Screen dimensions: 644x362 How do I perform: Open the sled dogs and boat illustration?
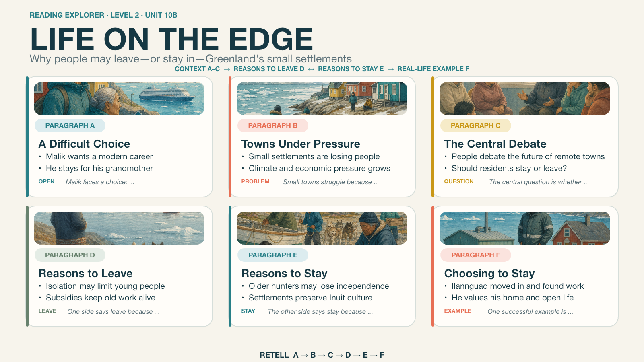(322, 228)
